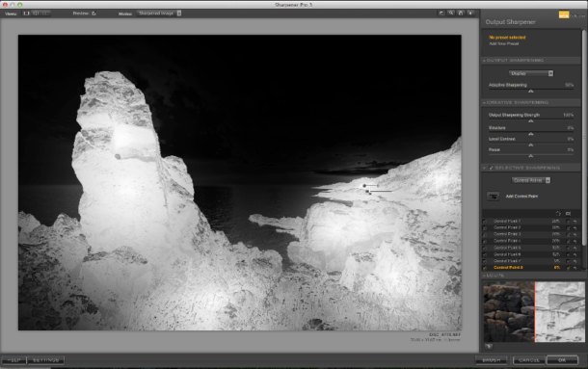The image size is (588, 369).
Task: Select the control point marker on the tall rock
Action: [x=118, y=156]
